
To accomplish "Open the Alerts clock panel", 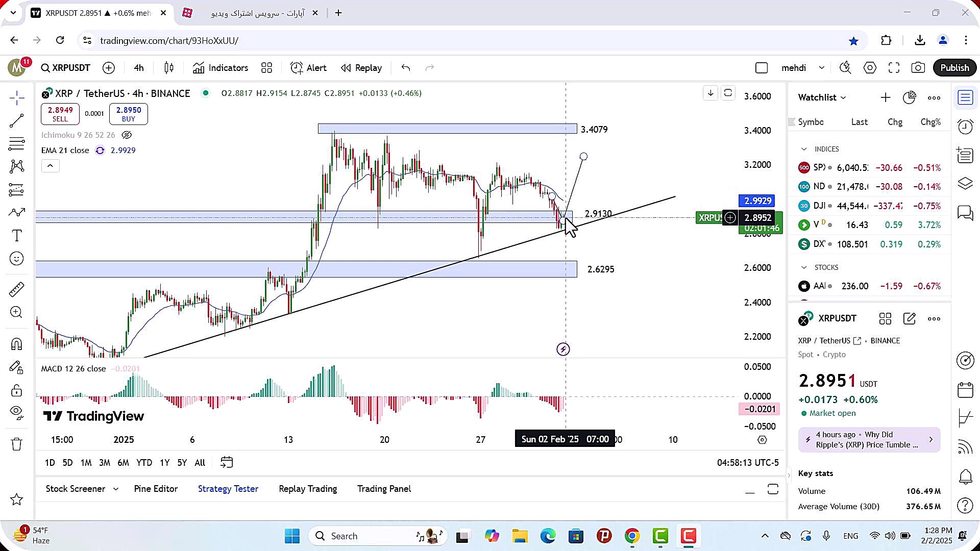I will coord(965,126).
